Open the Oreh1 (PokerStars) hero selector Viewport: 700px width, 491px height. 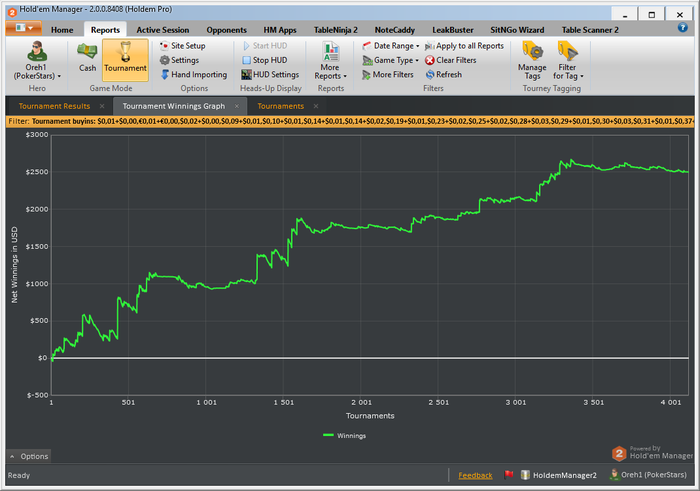[37, 60]
